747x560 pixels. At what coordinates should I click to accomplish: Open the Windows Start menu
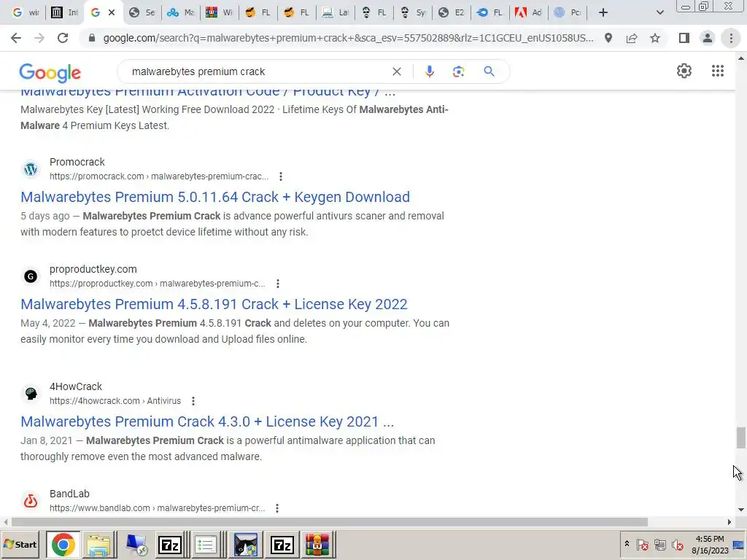point(20,544)
